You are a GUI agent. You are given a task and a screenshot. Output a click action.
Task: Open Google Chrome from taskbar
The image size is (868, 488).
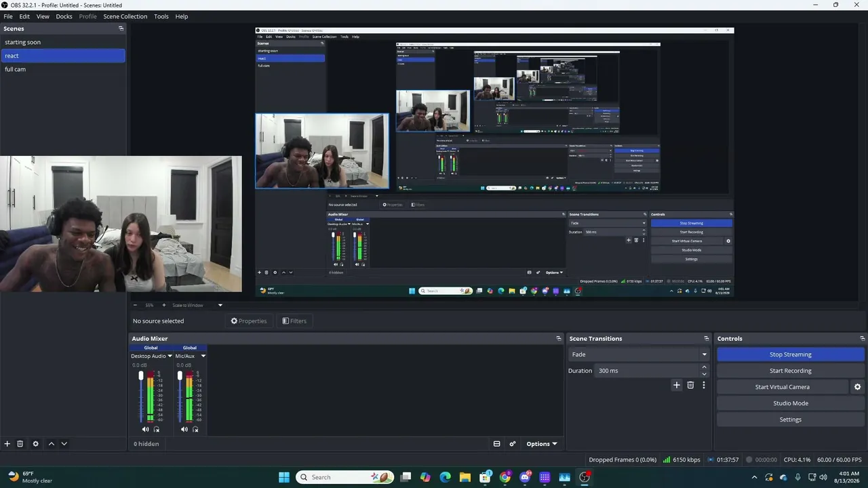(x=505, y=477)
